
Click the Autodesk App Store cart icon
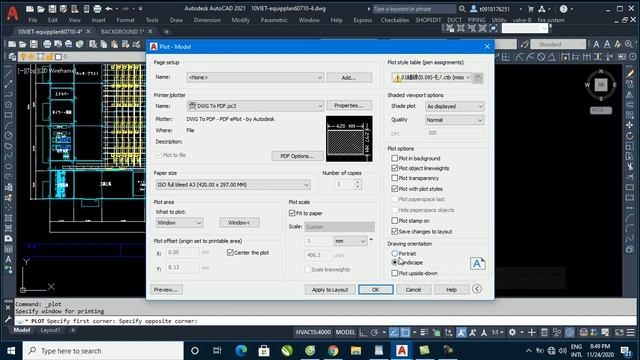(531, 9)
